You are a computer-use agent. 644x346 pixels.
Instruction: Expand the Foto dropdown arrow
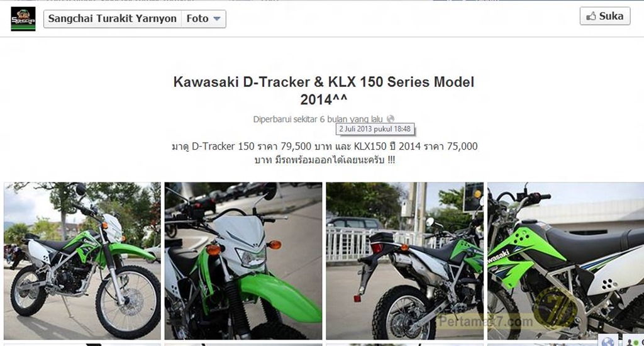click(217, 19)
